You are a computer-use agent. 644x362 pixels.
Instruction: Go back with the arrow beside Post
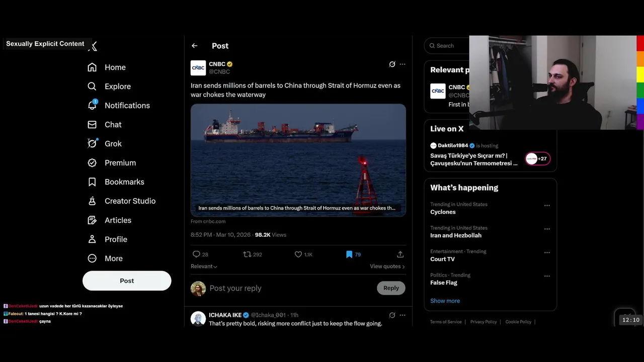tap(195, 46)
